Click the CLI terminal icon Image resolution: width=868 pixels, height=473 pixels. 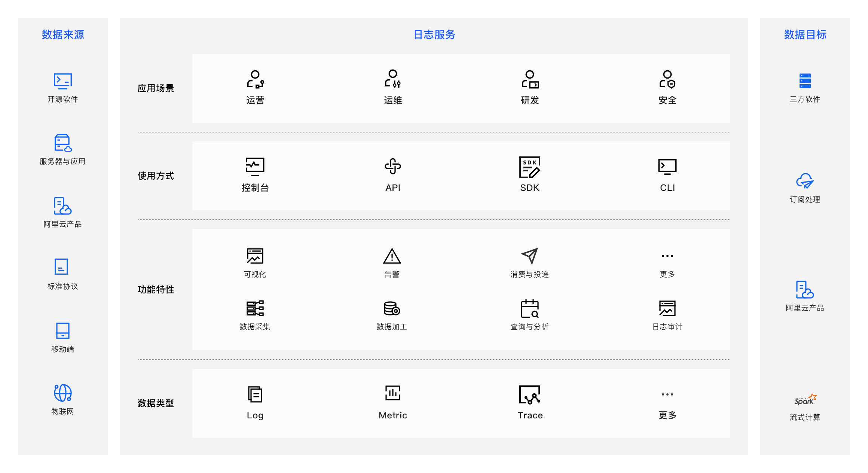[667, 167]
